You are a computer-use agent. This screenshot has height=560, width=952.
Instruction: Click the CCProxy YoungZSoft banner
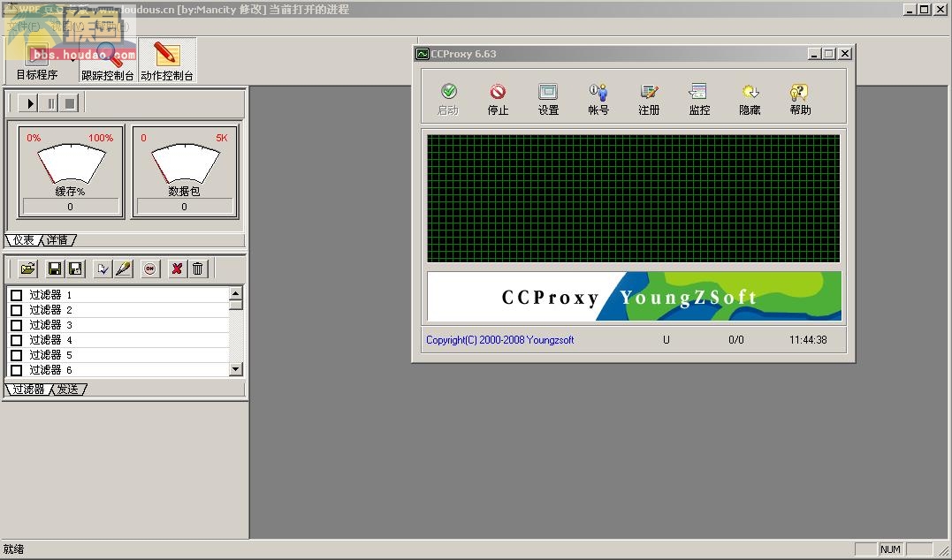(635, 296)
